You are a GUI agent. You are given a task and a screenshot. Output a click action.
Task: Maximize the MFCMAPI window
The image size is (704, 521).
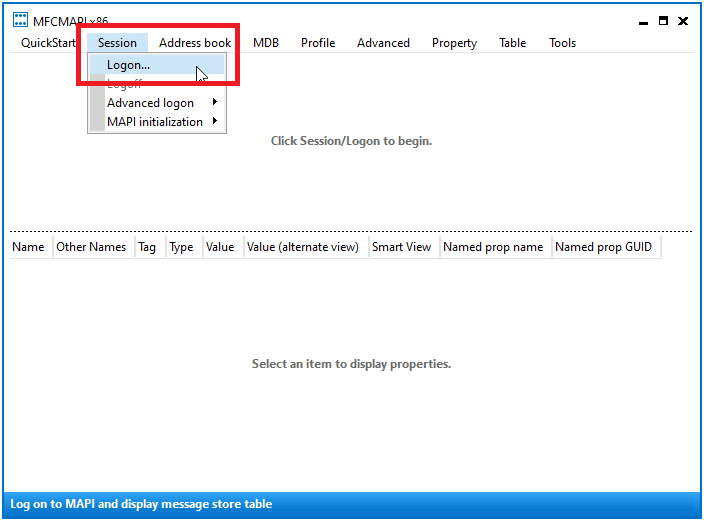point(663,20)
